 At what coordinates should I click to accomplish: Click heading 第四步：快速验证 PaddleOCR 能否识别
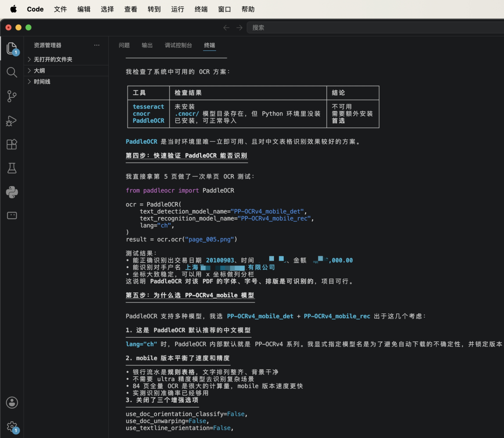click(x=186, y=155)
